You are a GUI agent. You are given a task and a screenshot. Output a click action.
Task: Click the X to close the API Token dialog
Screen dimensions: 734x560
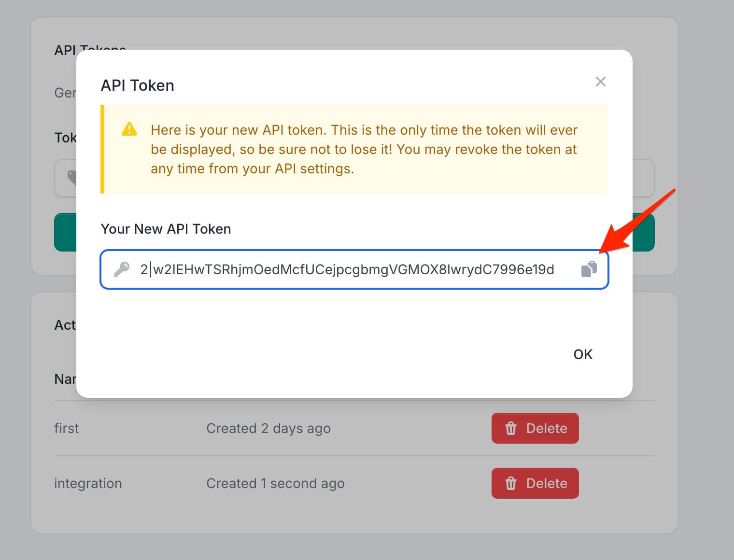(600, 82)
